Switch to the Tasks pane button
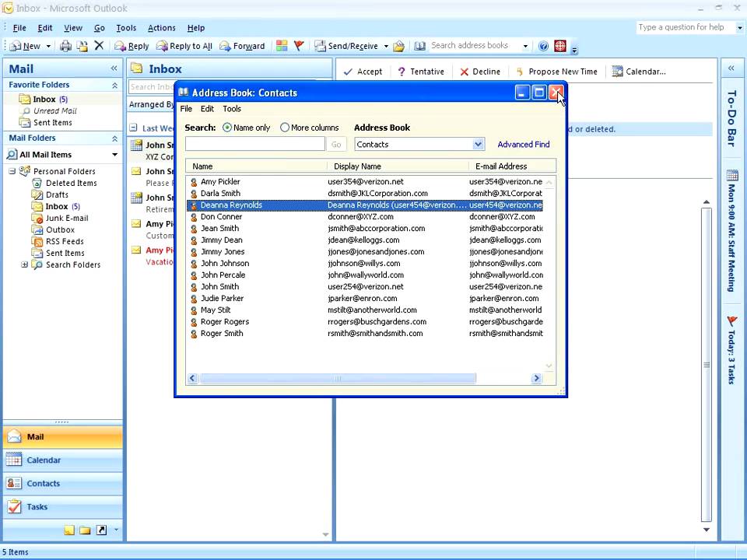Image resolution: width=747 pixels, height=560 pixels. point(63,506)
